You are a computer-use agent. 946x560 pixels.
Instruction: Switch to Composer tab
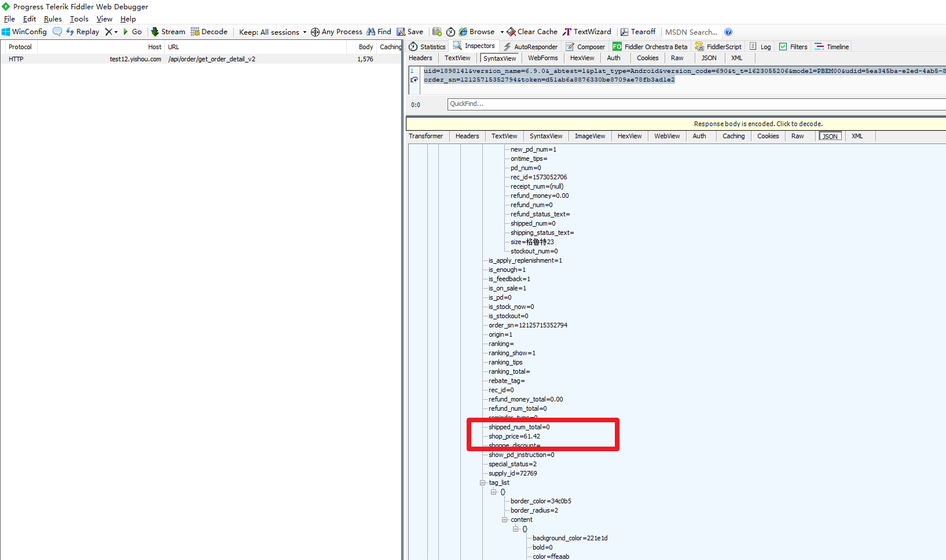tap(585, 47)
